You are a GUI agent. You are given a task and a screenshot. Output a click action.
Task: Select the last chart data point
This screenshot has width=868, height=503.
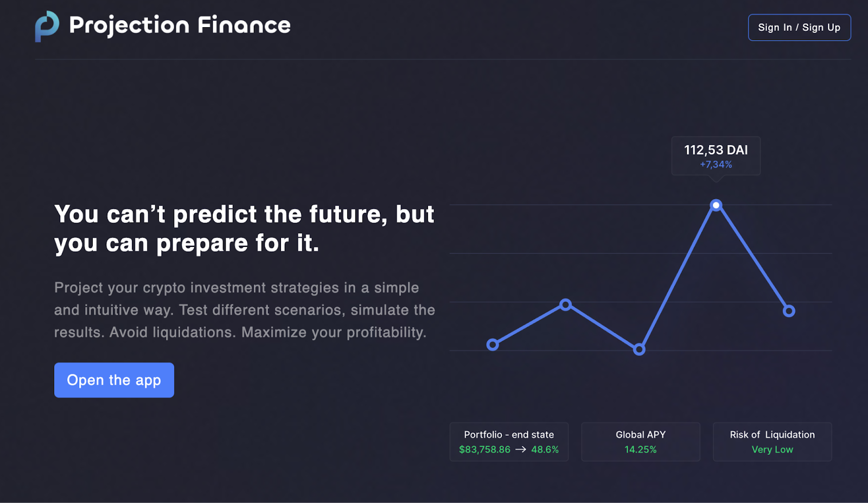click(x=789, y=311)
